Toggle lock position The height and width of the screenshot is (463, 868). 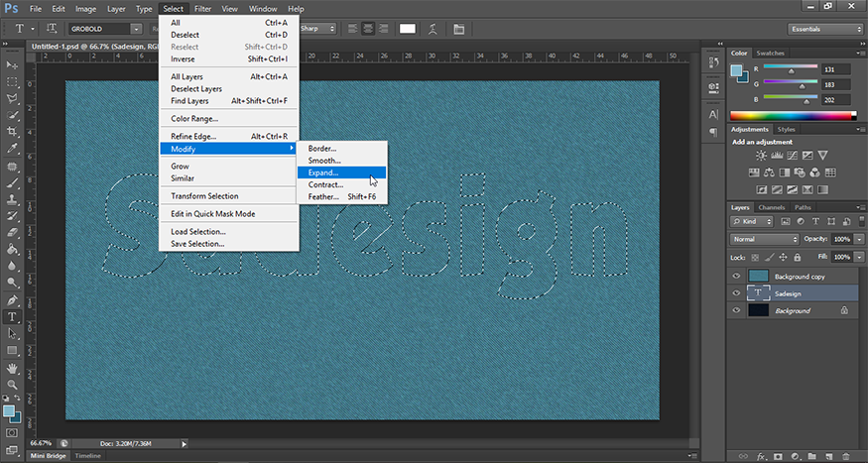click(x=783, y=257)
